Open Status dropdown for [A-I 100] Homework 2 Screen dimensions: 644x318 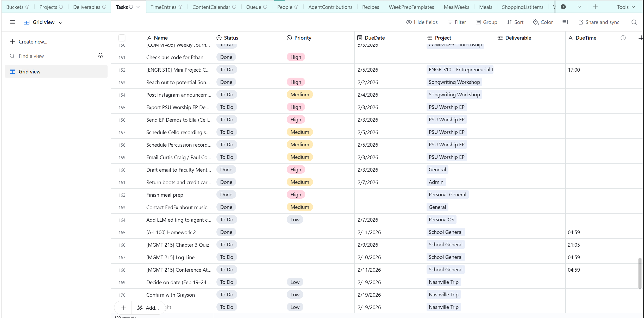click(226, 232)
